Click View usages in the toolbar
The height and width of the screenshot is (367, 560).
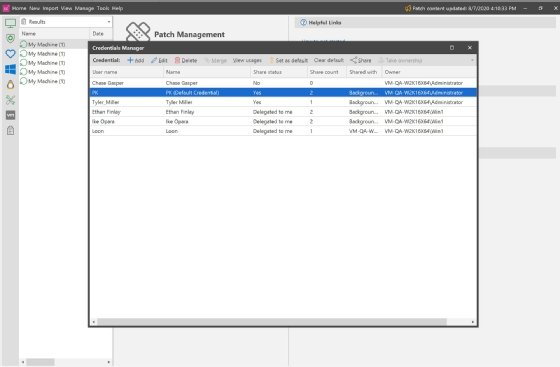247,60
